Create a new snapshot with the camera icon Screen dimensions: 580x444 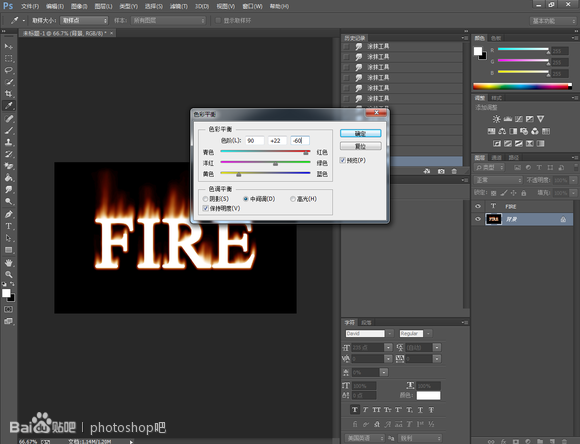pos(441,171)
